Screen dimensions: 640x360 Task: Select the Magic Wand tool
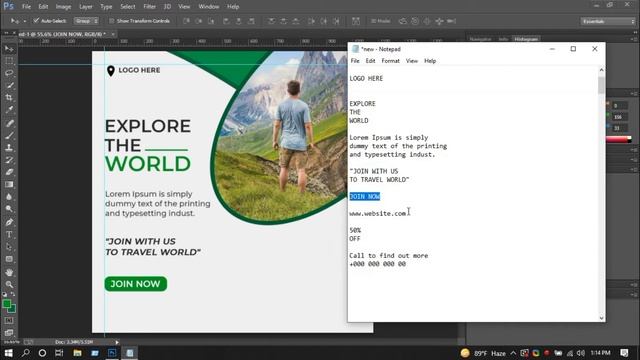coord(9,86)
